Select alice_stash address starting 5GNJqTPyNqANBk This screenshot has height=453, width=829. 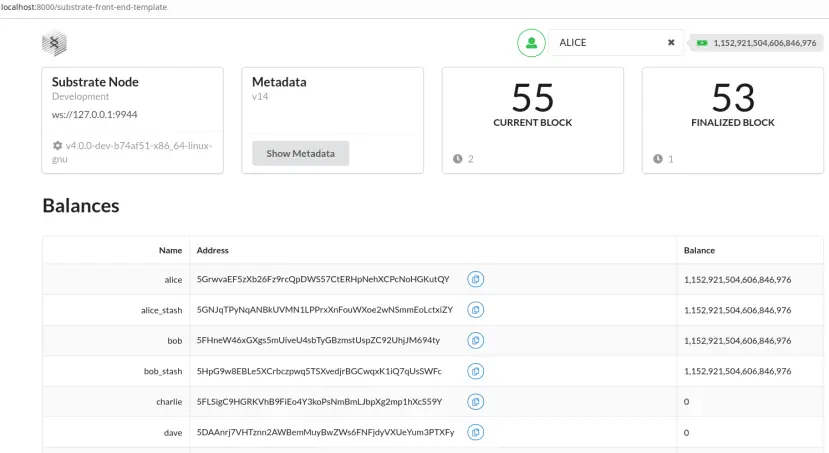(x=325, y=310)
